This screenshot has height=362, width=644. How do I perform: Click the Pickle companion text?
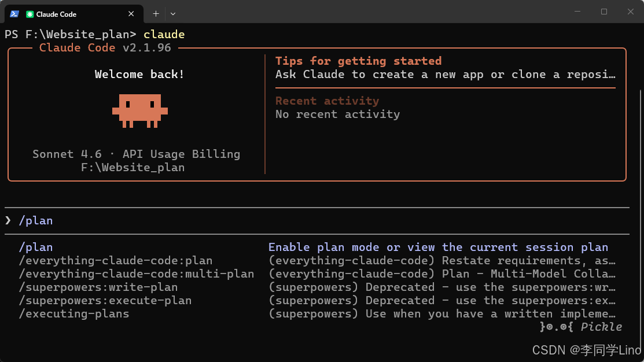pyautogui.click(x=581, y=327)
